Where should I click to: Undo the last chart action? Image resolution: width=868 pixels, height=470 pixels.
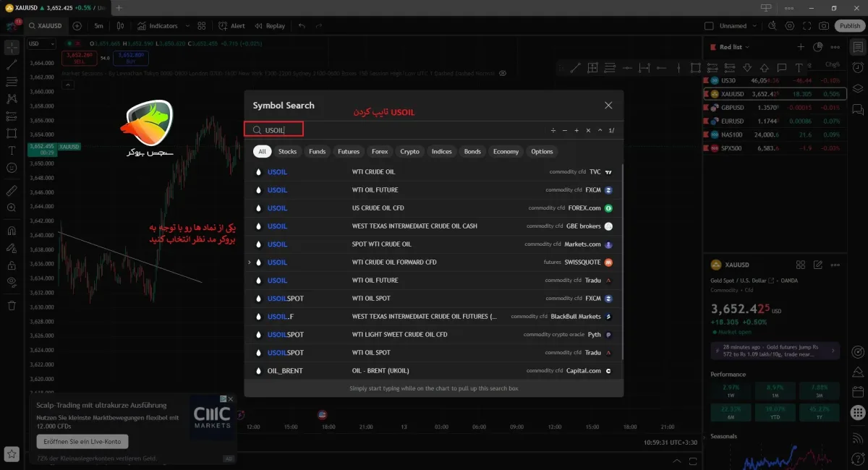pyautogui.click(x=301, y=26)
